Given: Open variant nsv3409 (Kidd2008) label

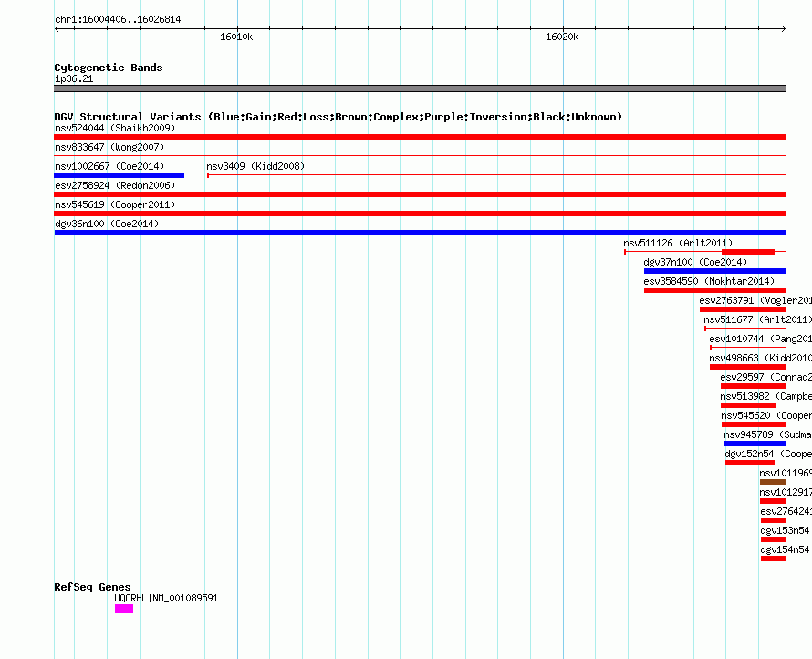Looking at the screenshot, I should pyautogui.click(x=255, y=166).
